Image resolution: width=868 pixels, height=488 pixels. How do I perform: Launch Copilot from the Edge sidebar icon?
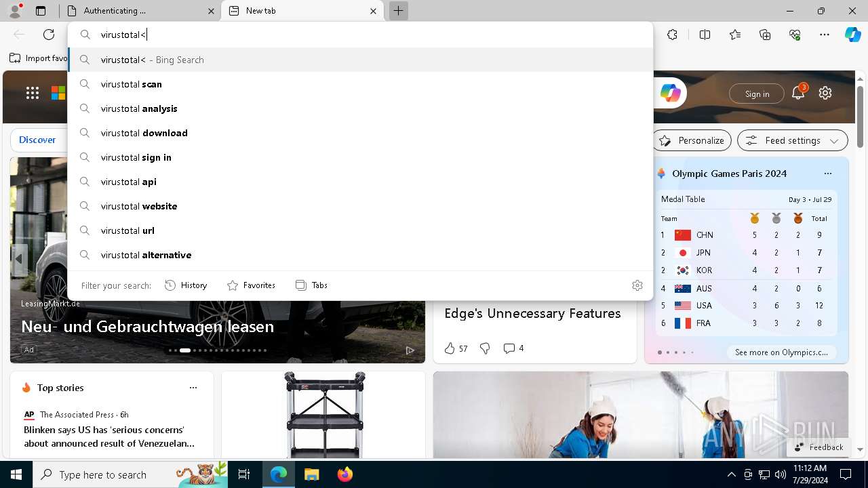click(852, 35)
